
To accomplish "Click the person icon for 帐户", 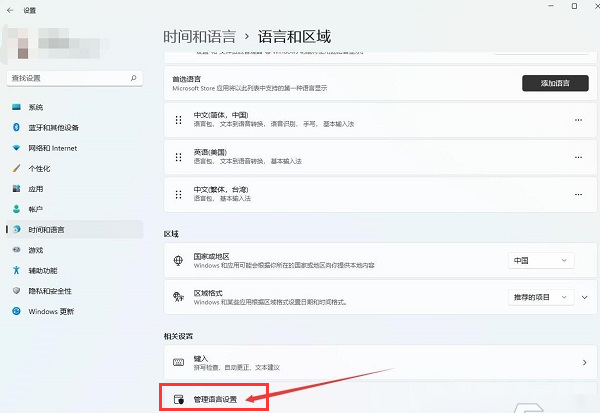I will click(16, 209).
